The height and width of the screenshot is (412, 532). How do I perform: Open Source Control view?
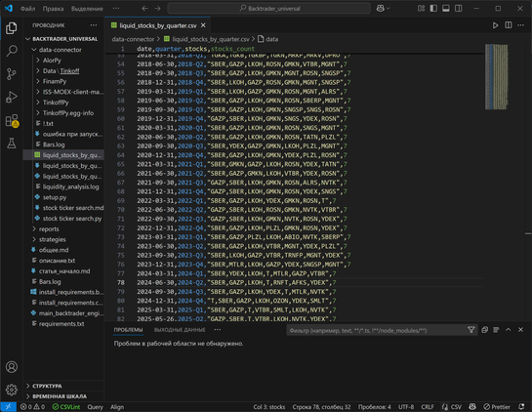tap(12, 73)
